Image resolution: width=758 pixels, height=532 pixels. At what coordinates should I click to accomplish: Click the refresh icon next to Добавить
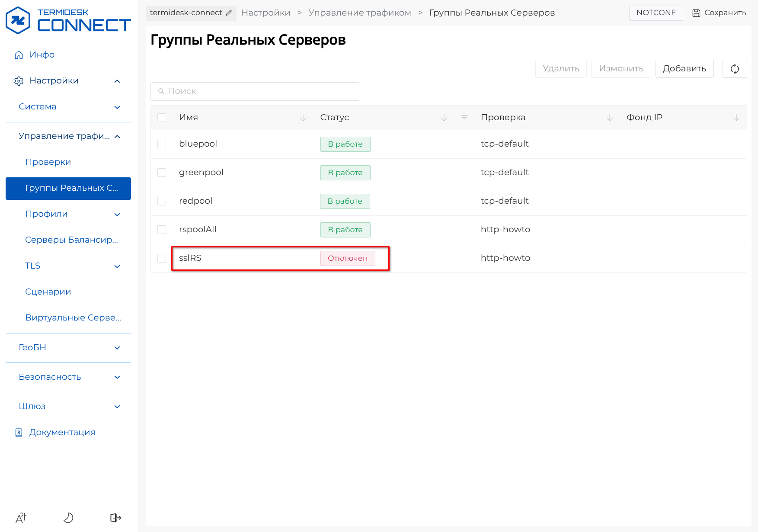coord(734,69)
